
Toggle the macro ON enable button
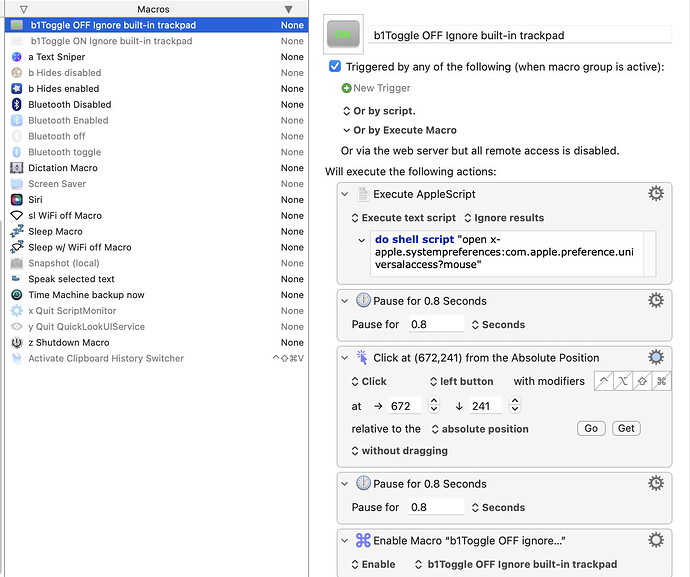(x=343, y=34)
